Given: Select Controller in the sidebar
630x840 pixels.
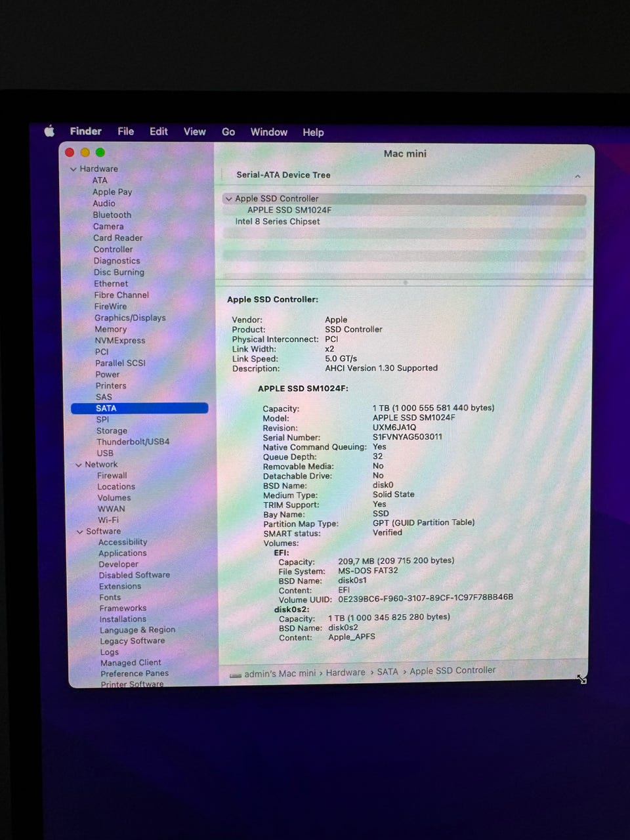Looking at the screenshot, I should click(x=113, y=249).
